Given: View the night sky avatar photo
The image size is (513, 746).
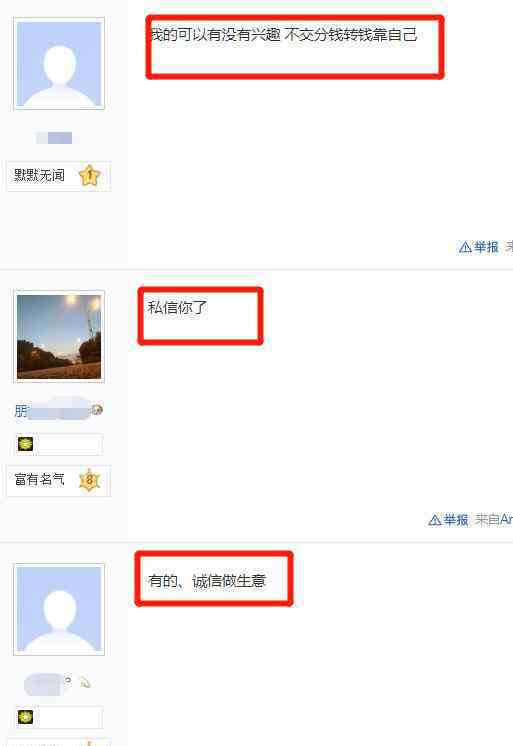Looking at the screenshot, I should (59, 337).
